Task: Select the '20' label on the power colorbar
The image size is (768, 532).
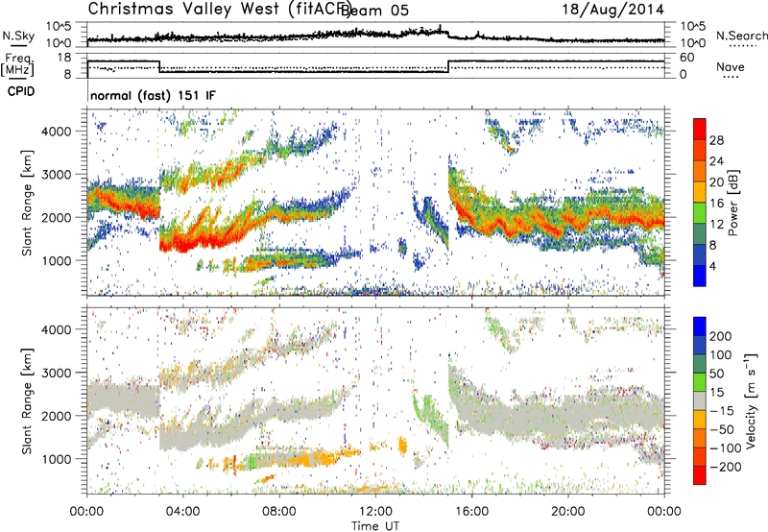Action: pos(716,182)
